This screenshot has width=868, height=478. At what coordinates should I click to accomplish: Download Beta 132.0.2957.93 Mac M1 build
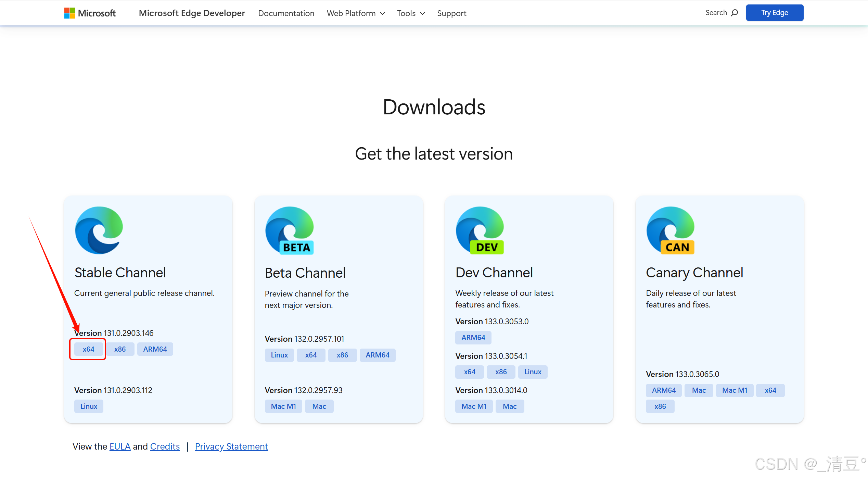pos(283,406)
